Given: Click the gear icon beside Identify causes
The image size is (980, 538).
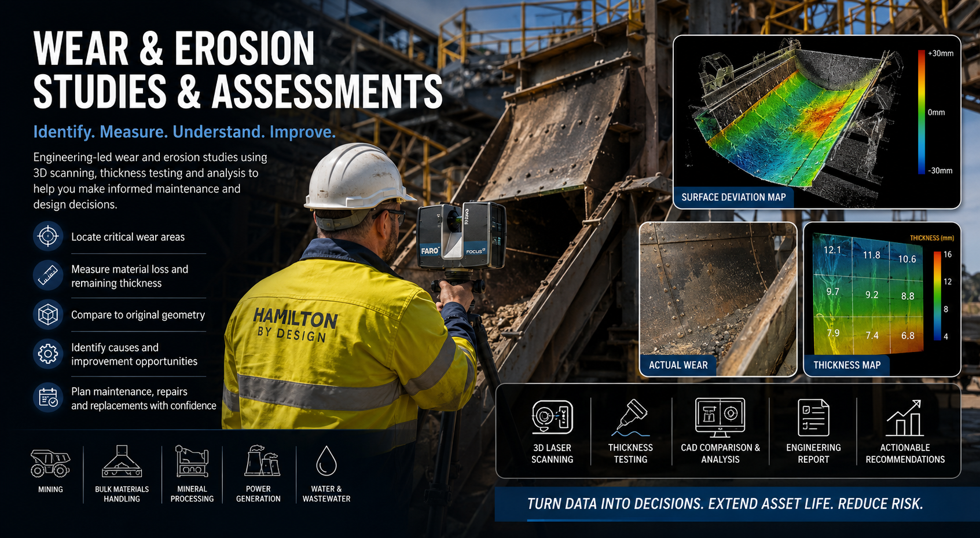Looking at the screenshot, I should [x=48, y=353].
